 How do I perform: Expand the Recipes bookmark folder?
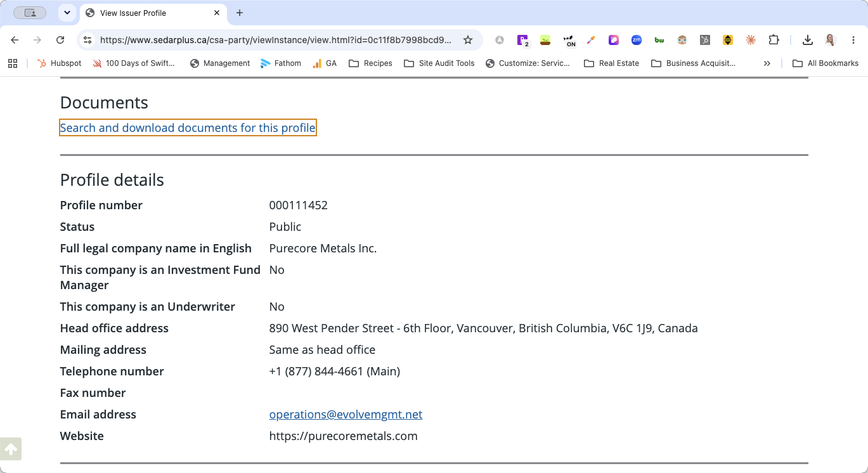tap(370, 63)
